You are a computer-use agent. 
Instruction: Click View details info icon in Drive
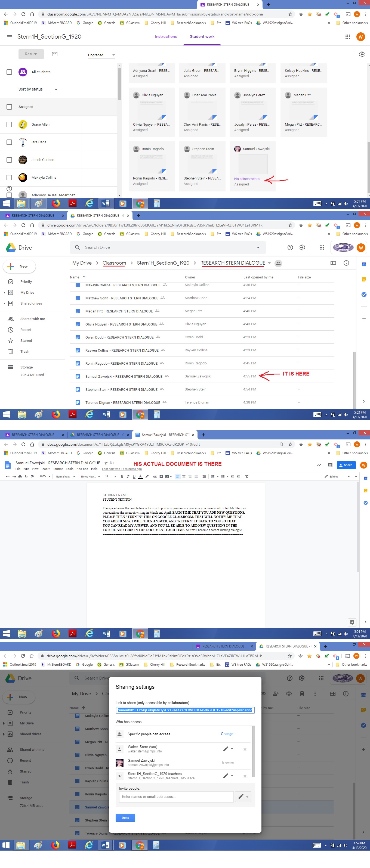[346, 263]
